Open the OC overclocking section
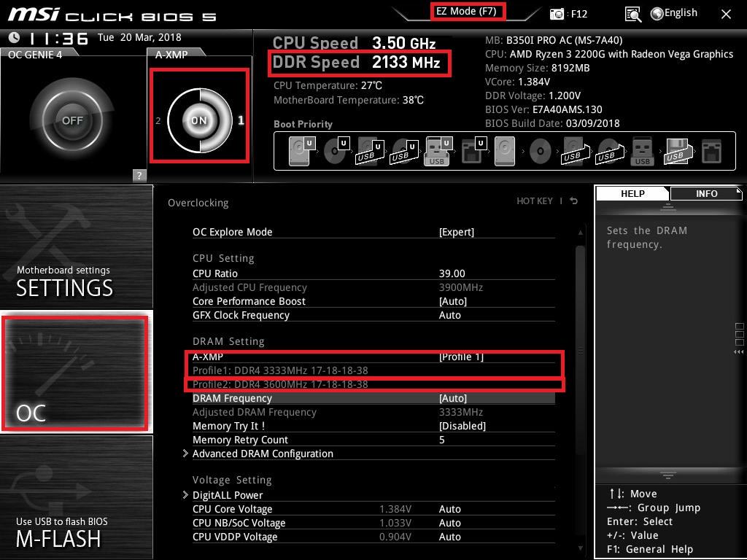The image size is (747, 560). 76,373
